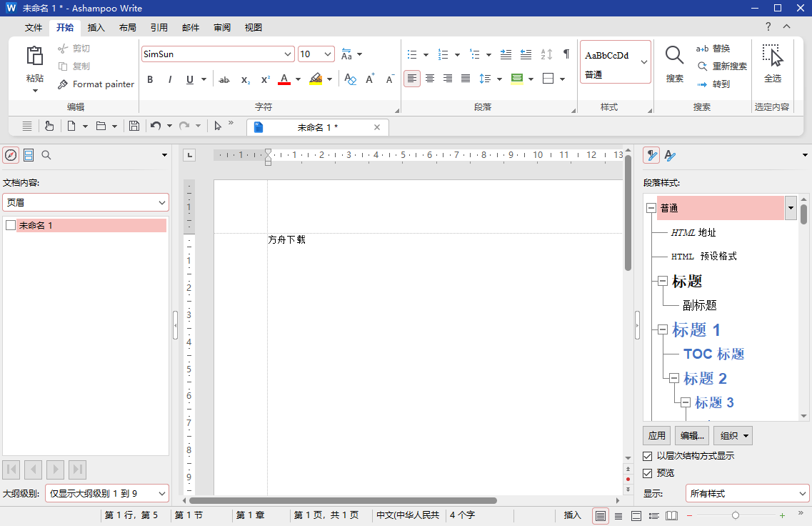Toggle strikethrough formatting
Screen dimensions: 812x526
pyautogui.click(x=224, y=79)
